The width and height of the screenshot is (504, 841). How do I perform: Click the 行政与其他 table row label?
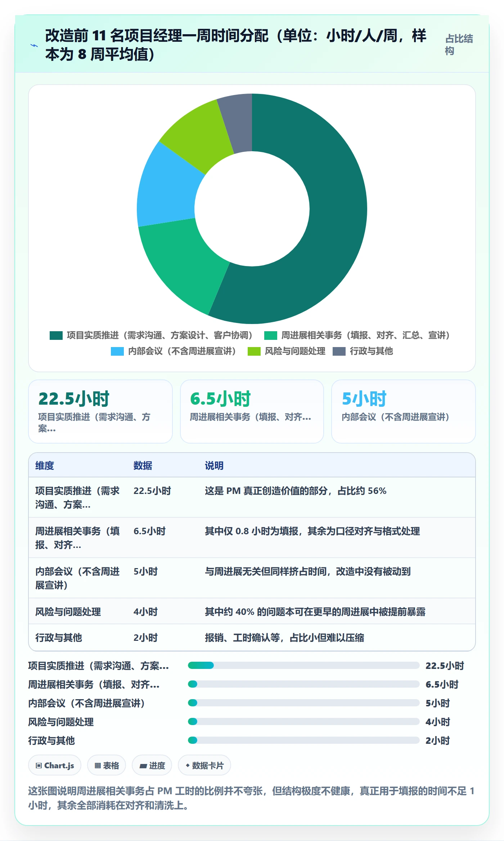coord(59,638)
